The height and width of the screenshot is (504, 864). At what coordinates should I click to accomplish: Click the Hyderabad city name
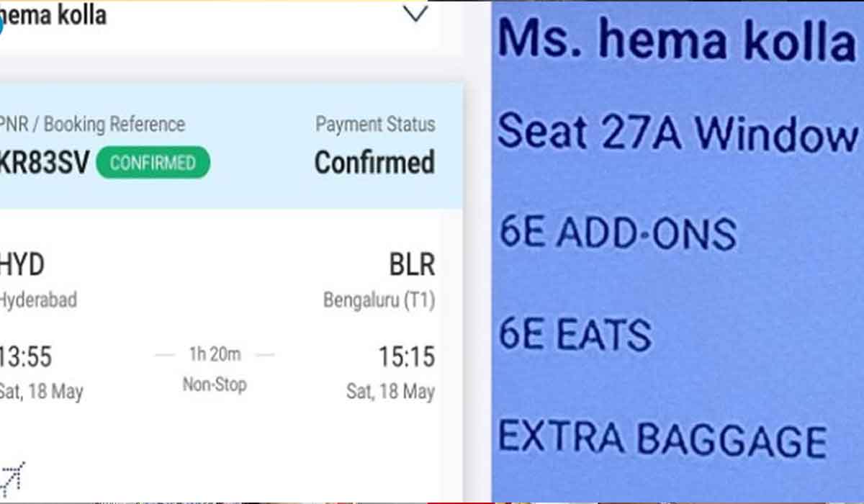point(38,300)
